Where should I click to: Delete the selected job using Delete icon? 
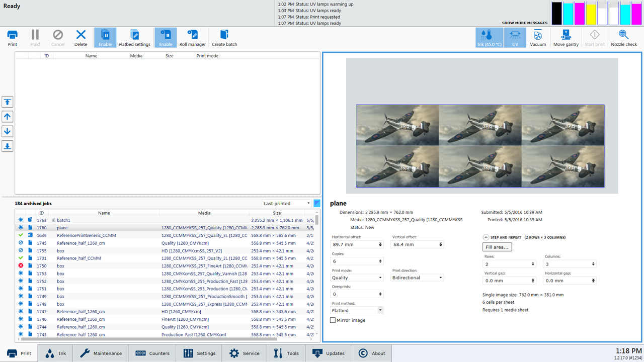pos(81,38)
